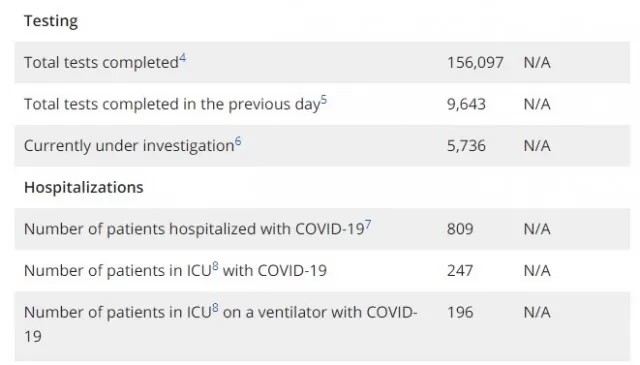The image size is (640, 365).
Task: Click the 5,736 under investigation value
Action: (466, 146)
